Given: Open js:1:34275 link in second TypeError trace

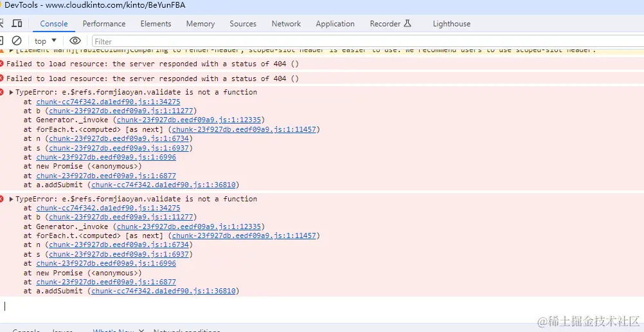Looking at the screenshot, I should (108, 208).
